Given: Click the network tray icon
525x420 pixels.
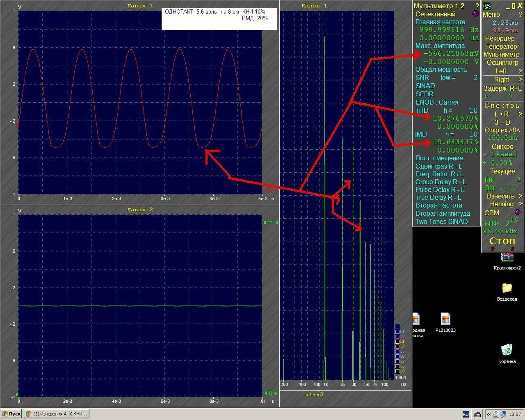Looking at the screenshot, I should pyautogui.click(x=503, y=414).
